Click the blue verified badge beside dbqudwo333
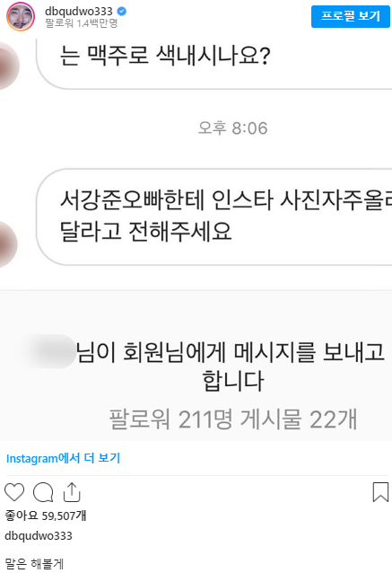 (122, 12)
